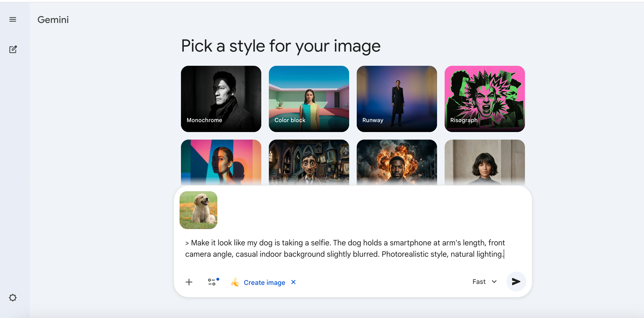
Task: Select the explosion portrait style
Action: point(397,162)
